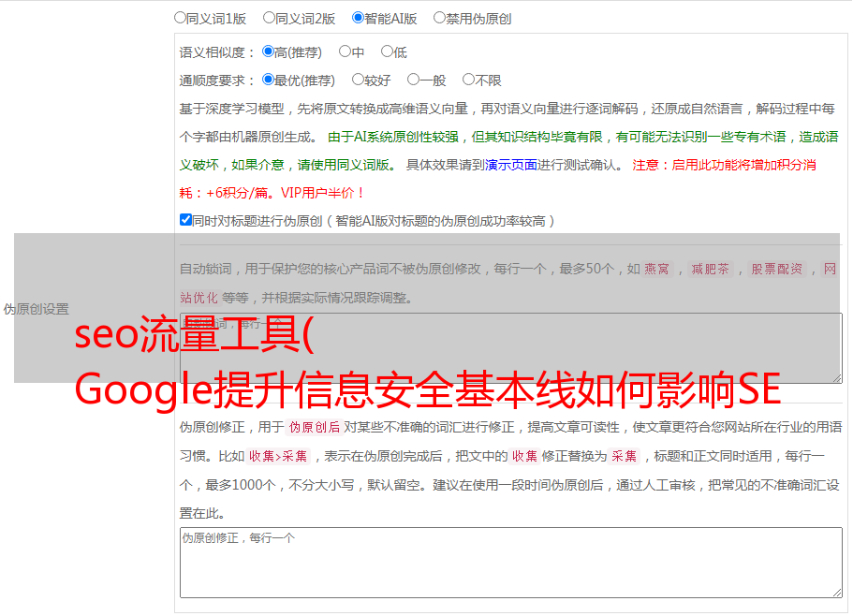Set 语义相似度 to 低
The width and height of the screenshot is (853, 616).
387,51
